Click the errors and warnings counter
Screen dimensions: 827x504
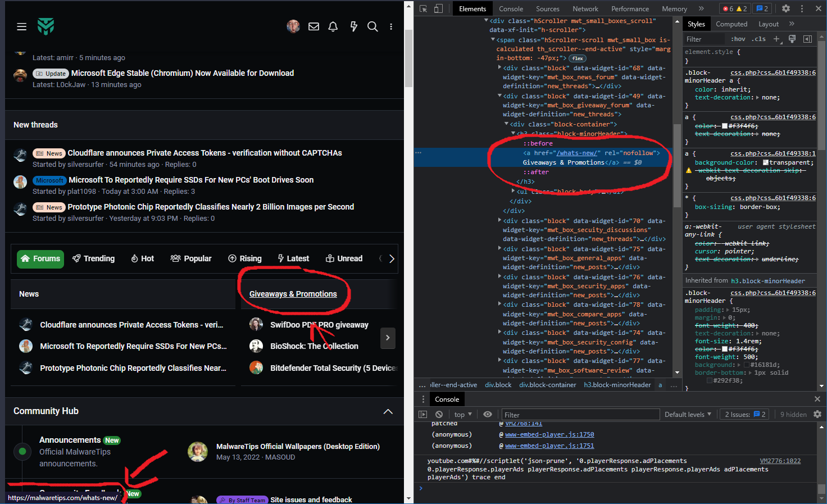(735, 8)
